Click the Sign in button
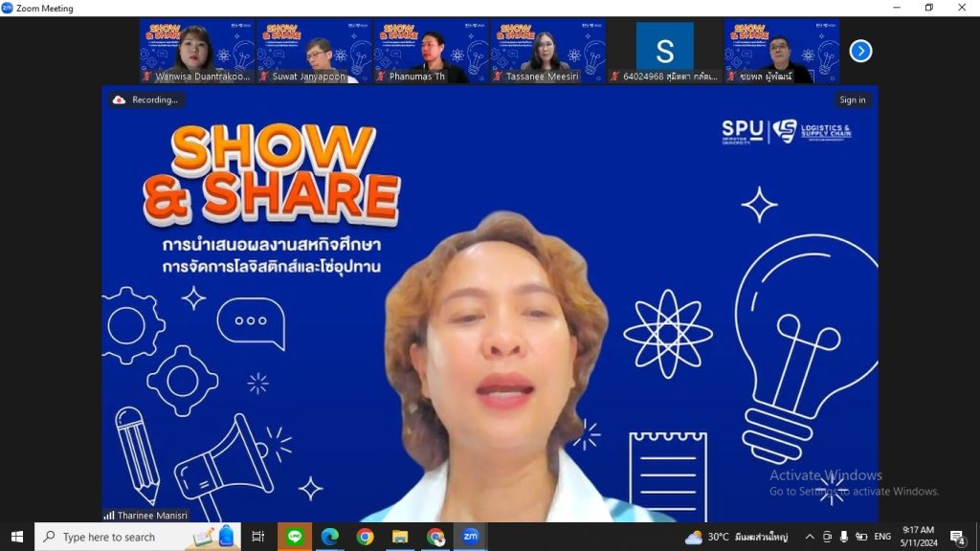Viewport: 980px width, 551px height. coord(853,99)
